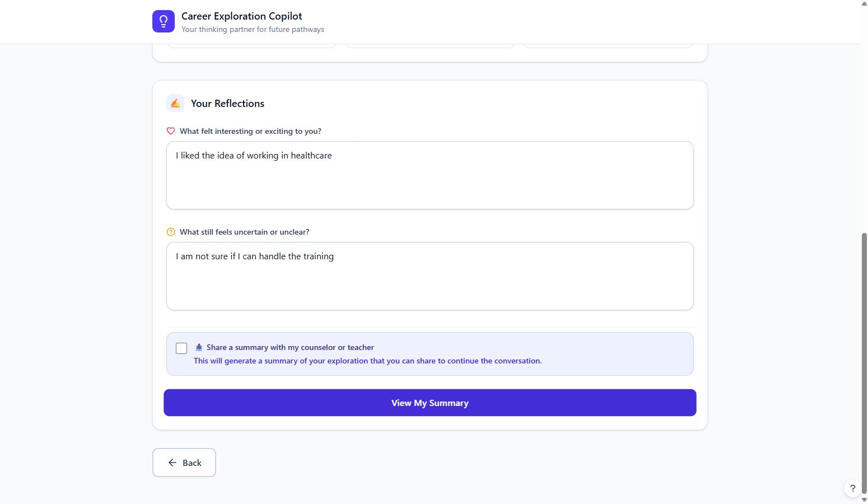Screen dimensions: 868x504
Task: Go back with the Back button
Action: 184,463
